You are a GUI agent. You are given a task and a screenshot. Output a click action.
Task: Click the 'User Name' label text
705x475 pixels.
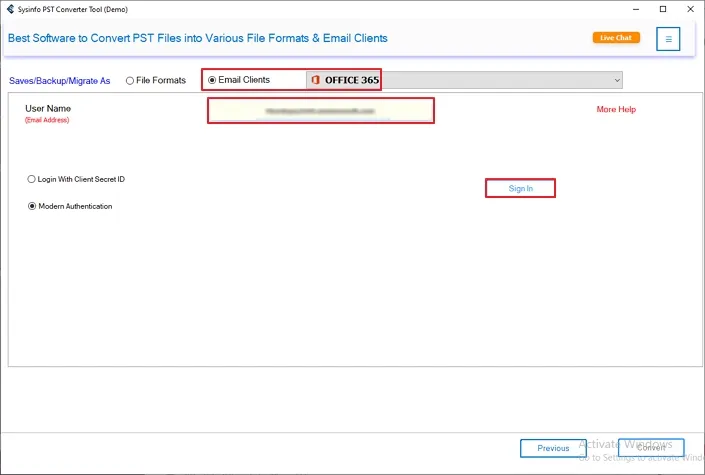point(48,108)
